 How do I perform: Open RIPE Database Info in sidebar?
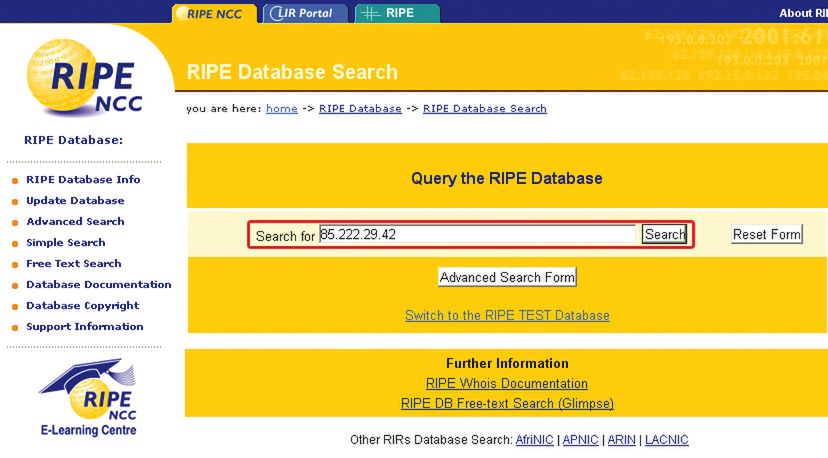pyautogui.click(x=83, y=180)
